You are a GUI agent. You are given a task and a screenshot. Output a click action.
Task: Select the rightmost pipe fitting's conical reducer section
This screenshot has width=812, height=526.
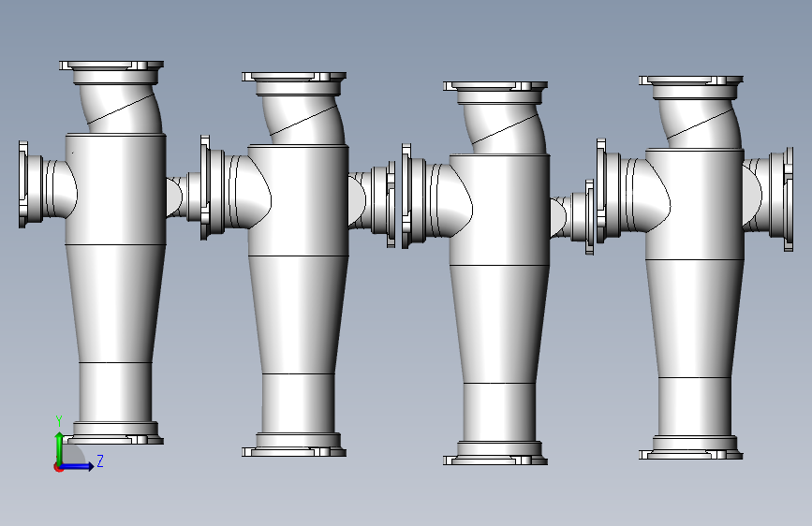pyautogui.click(x=694, y=318)
